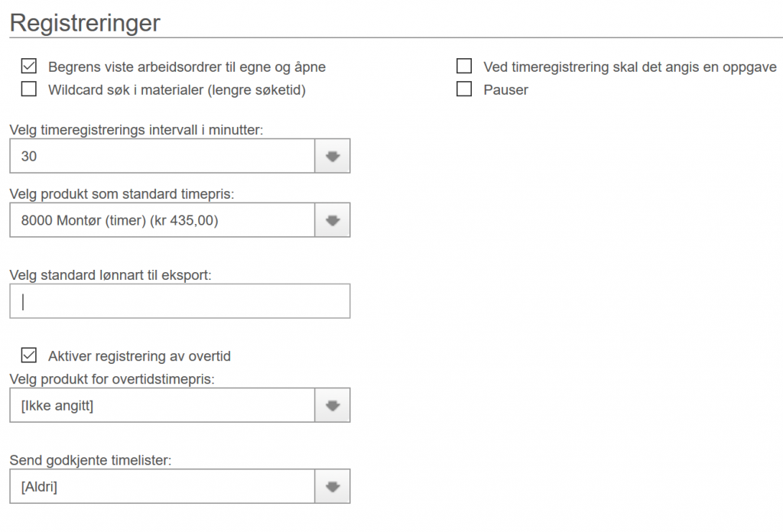Check the Ved timeregistrering oppgave checkbox
This screenshot has width=783, height=532.
pyautogui.click(x=464, y=66)
